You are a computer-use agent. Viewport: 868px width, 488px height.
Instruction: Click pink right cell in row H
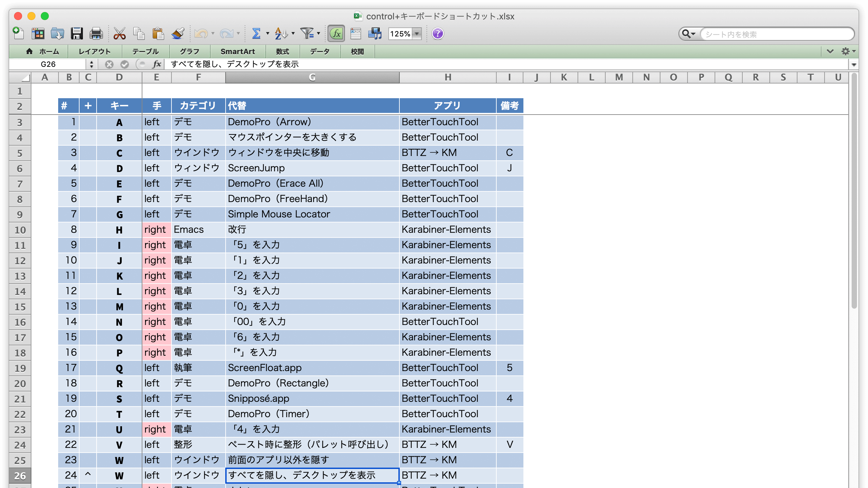point(157,230)
